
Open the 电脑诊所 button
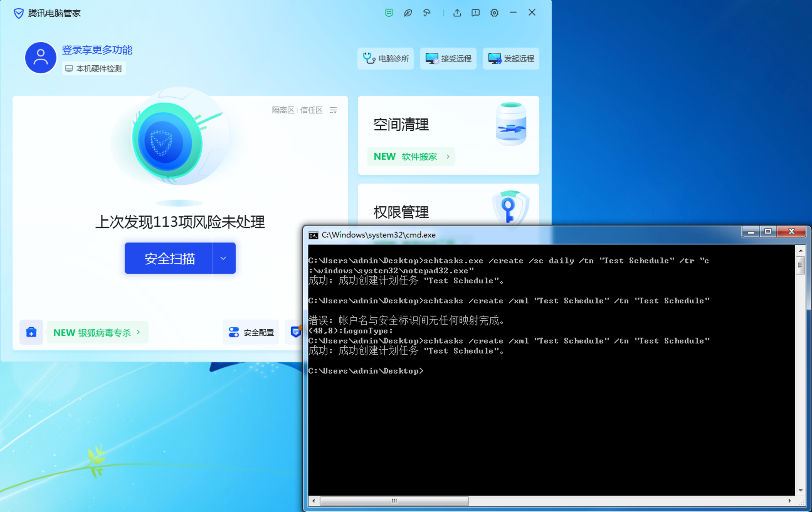[385, 59]
